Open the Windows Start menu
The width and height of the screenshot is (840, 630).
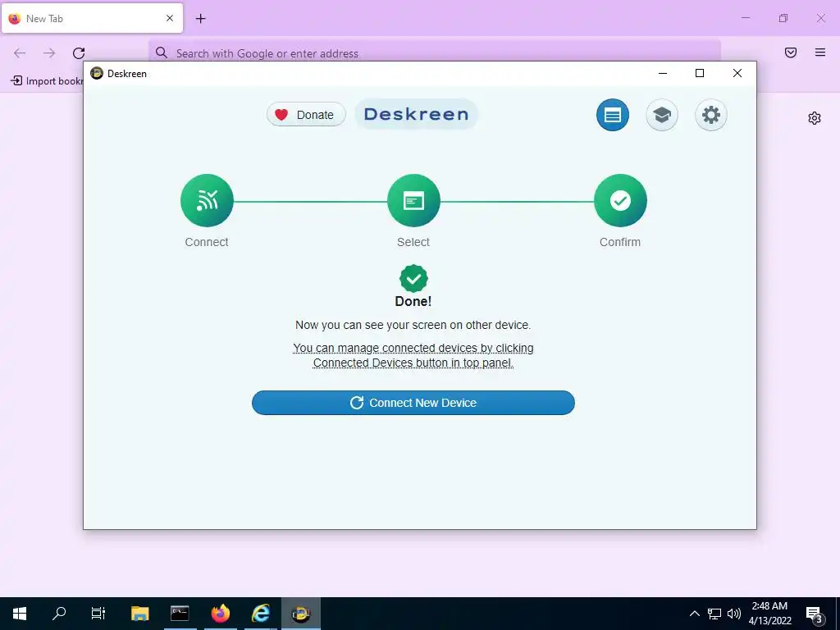[20, 614]
